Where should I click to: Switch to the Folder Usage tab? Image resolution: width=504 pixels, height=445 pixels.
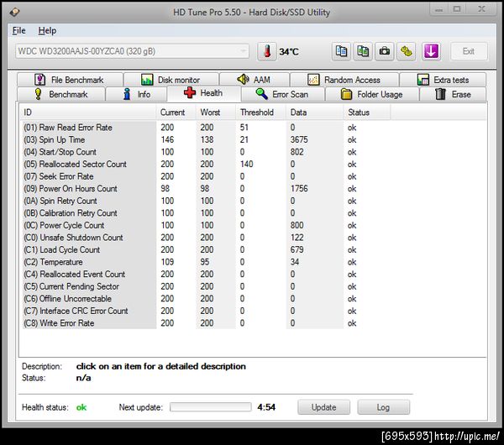point(372,94)
